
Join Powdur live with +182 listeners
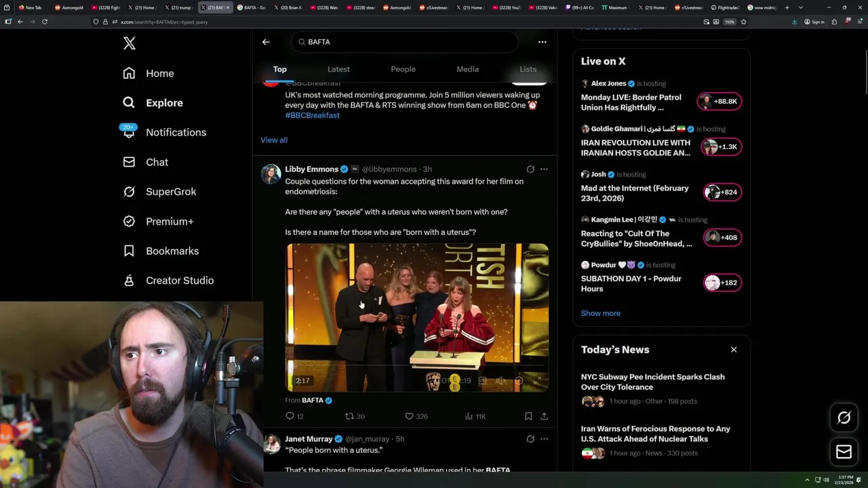(x=722, y=283)
